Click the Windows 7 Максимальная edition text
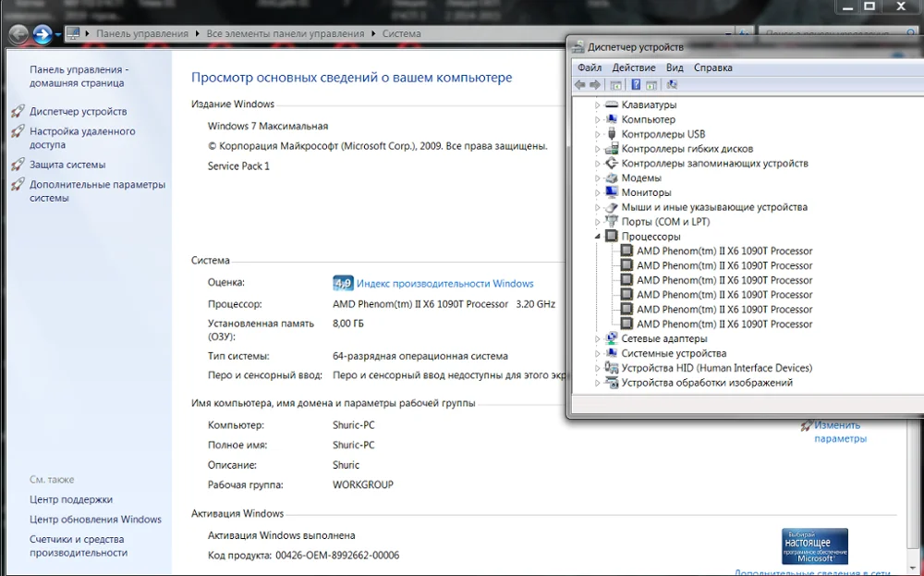The image size is (924, 576). tap(268, 126)
